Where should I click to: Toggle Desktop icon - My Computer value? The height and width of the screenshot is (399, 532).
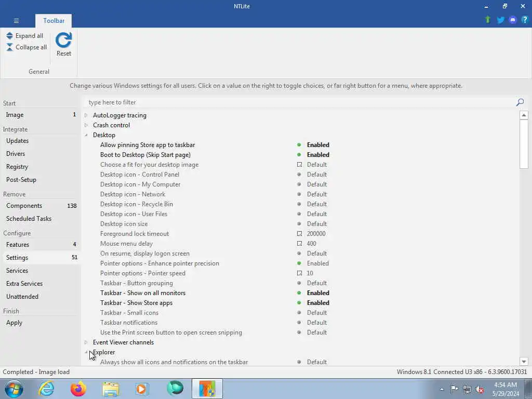[317, 184]
